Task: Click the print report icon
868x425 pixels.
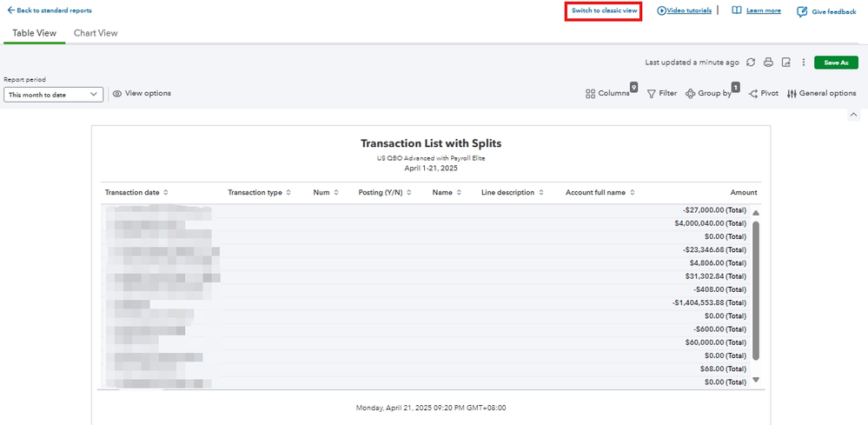Action: (x=768, y=63)
